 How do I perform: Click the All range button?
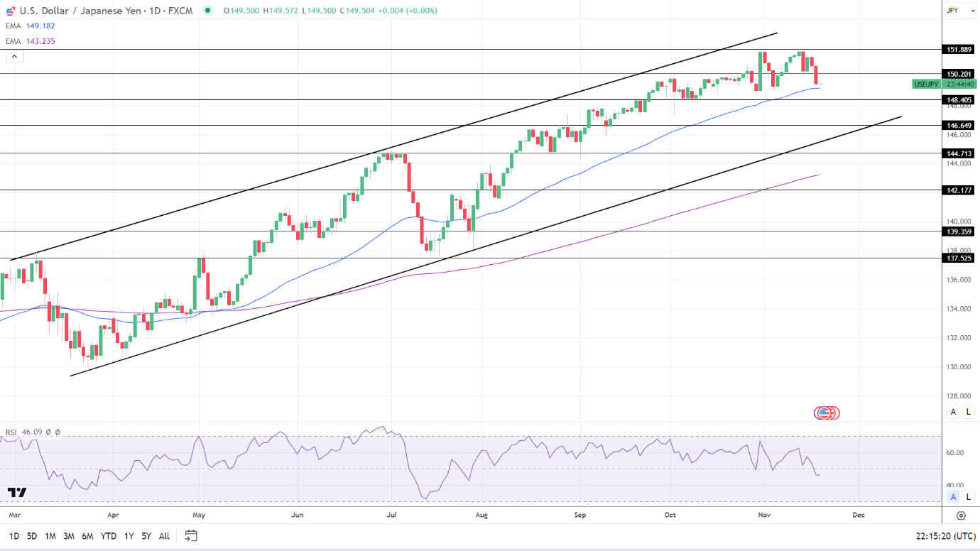pos(163,537)
